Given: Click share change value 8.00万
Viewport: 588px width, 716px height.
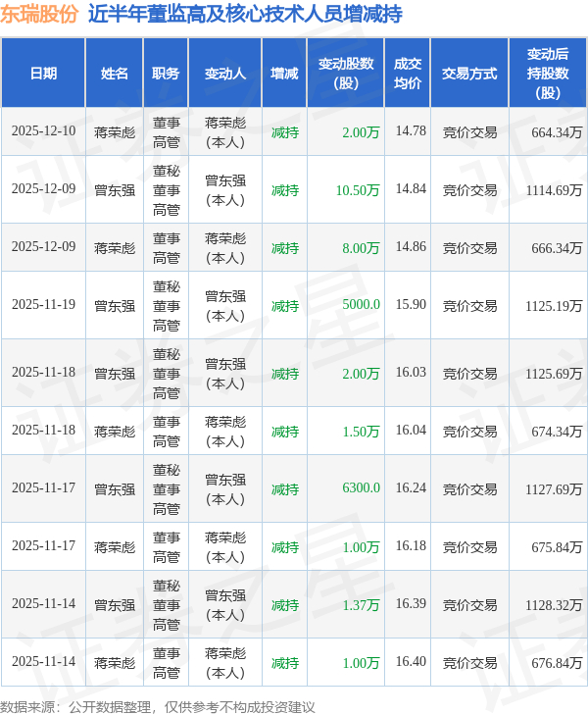Looking at the screenshot, I should [361, 248].
